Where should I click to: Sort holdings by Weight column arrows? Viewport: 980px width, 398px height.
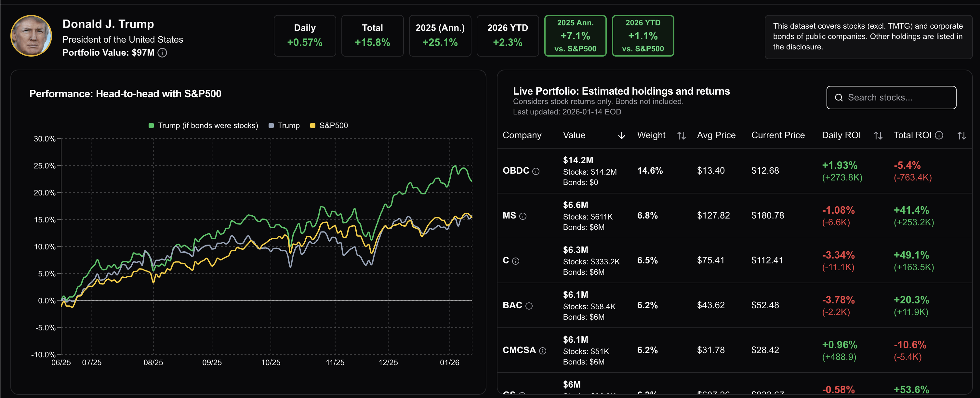click(x=682, y=136)
